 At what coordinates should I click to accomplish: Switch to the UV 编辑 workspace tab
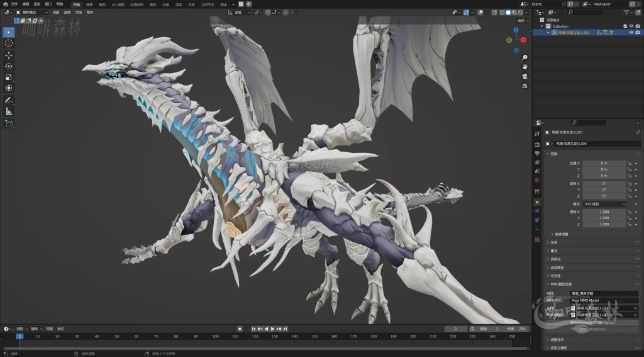click(x=118, y=4)
